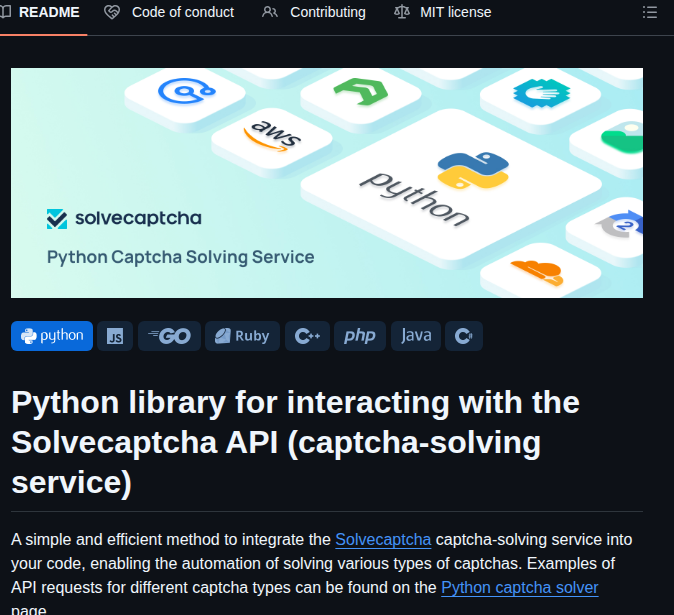This screenshot has width=674, height=615.
Task: Follow the Solvecaptcha link
Action: (x=383, y=540)
